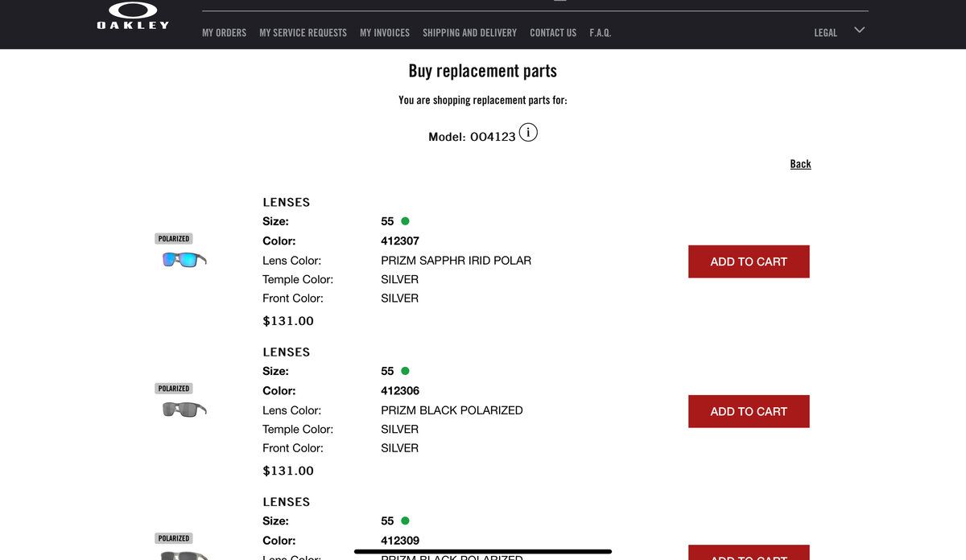Viewport: 966px width, 560px height.
Task: Click the Polarized badge for lens 412309
Action: pyautogui.click(x=174, y=538)
